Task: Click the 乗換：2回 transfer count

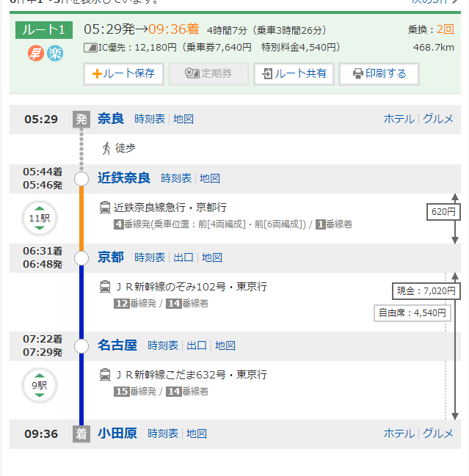Action: (x=431, y=30)
